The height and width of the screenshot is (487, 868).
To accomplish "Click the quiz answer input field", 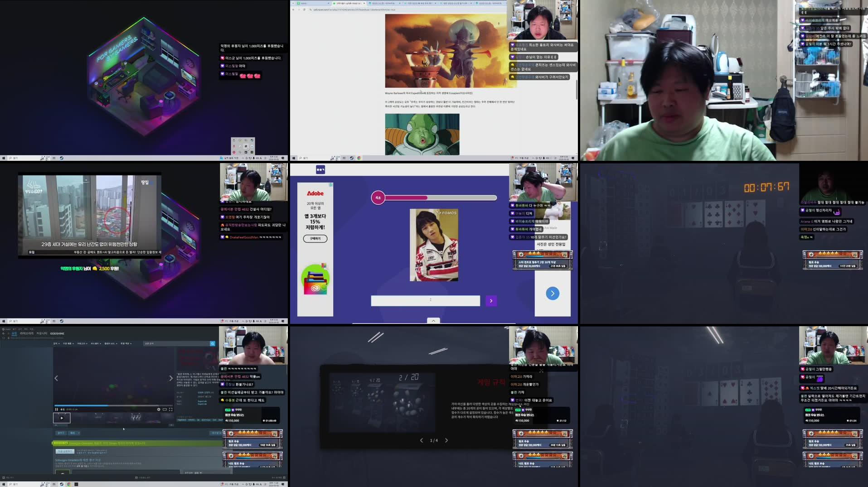I will pos(425,300).
